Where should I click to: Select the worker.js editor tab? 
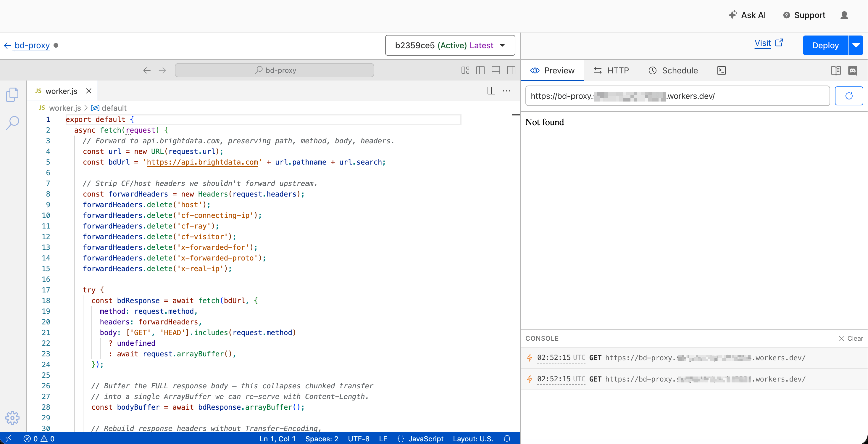pos(62,91)
